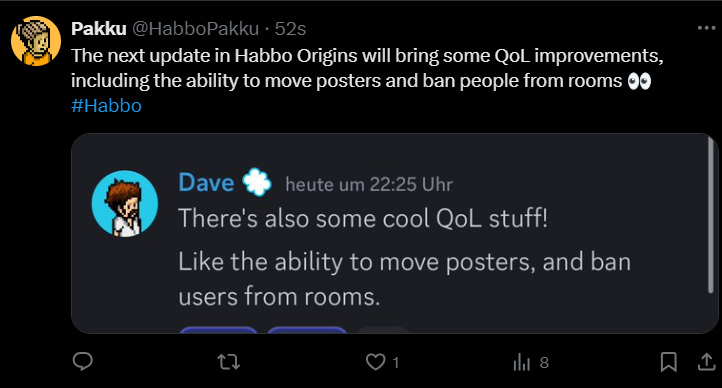Open the Pakku display name link

point(99,29)
